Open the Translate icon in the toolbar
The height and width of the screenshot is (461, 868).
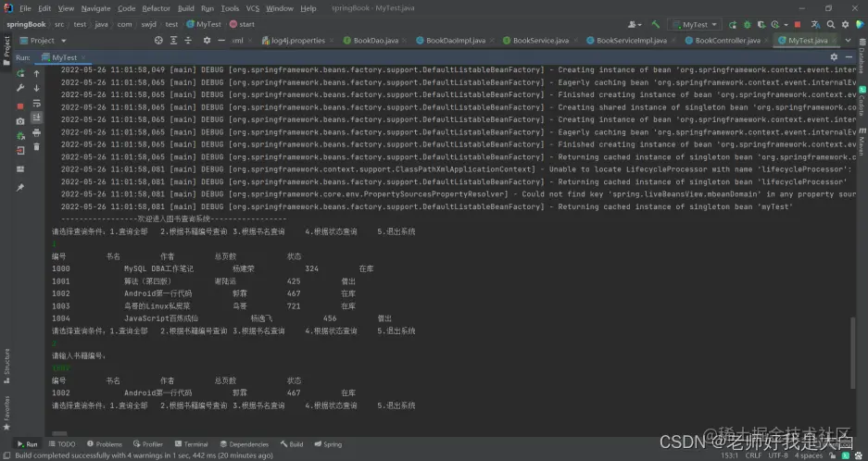tap(815, 24)
